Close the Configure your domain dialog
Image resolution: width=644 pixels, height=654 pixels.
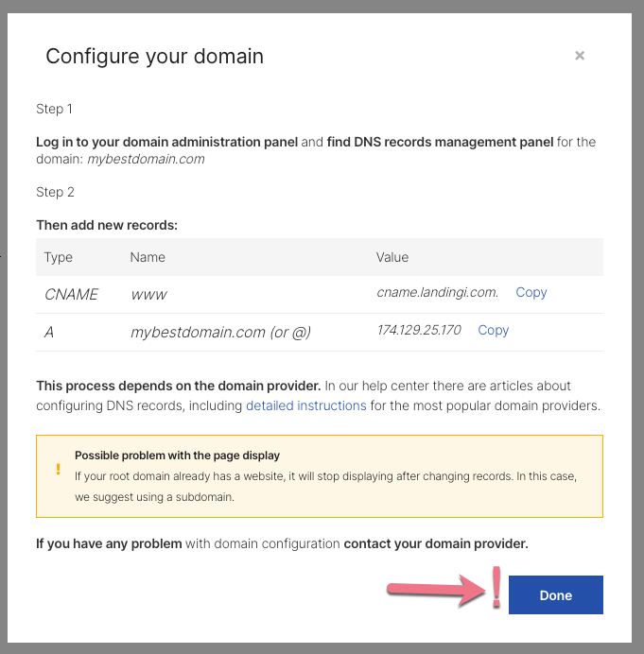tap(580, 56)
